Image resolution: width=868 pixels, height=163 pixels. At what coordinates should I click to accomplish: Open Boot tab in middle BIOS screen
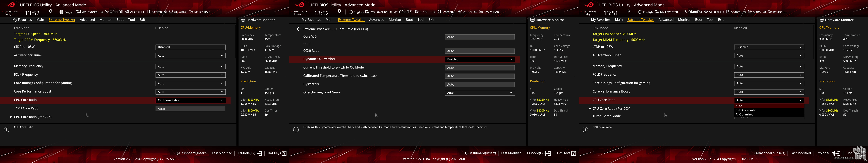tap(409, 20)
